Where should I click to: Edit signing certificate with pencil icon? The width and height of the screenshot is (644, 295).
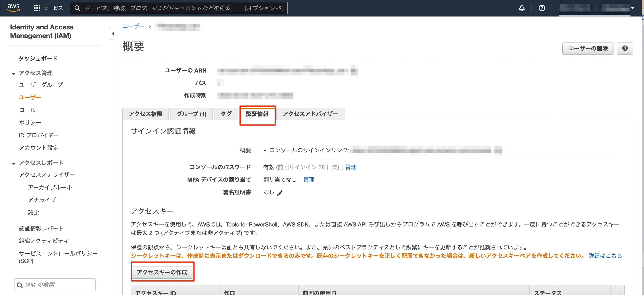[280, 193]
